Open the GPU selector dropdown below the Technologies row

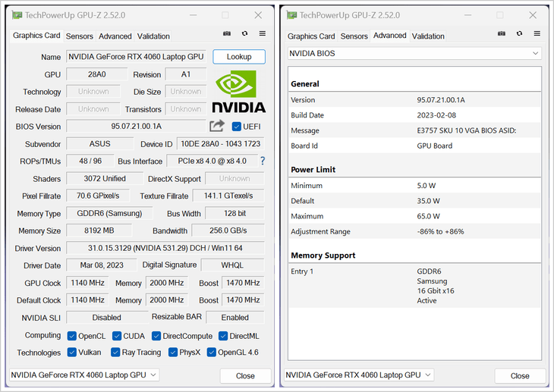pyautogui.click(x=84, y=375)
